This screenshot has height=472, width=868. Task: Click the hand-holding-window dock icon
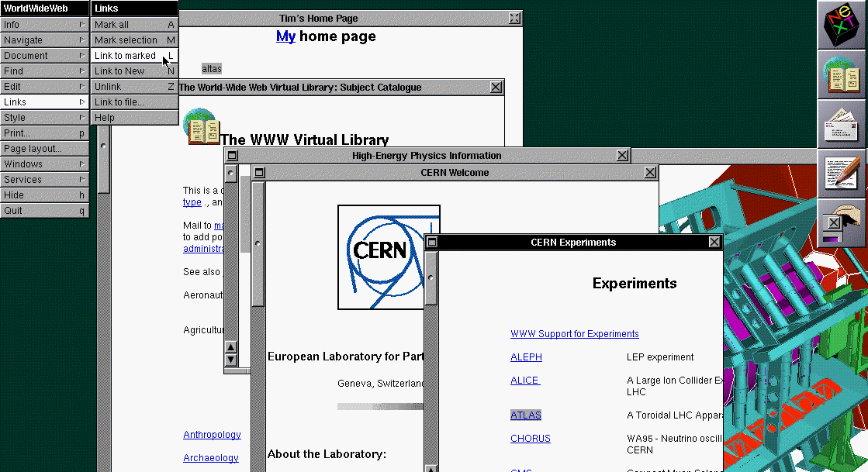(x=842, y=223)
